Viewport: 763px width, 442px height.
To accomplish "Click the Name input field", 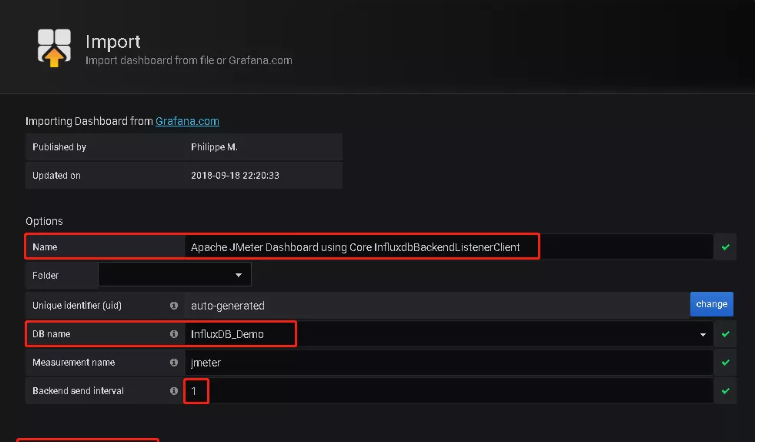I will [x=449, y=247].
